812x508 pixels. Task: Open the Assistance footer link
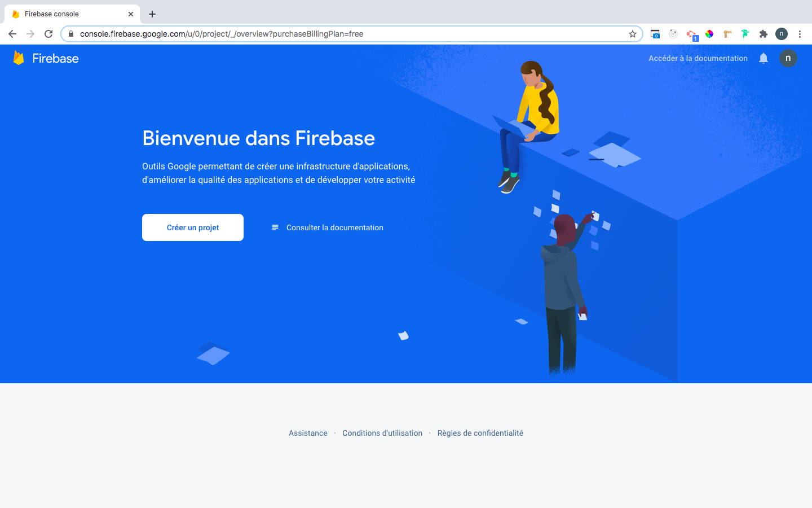[x=308, y=433]
